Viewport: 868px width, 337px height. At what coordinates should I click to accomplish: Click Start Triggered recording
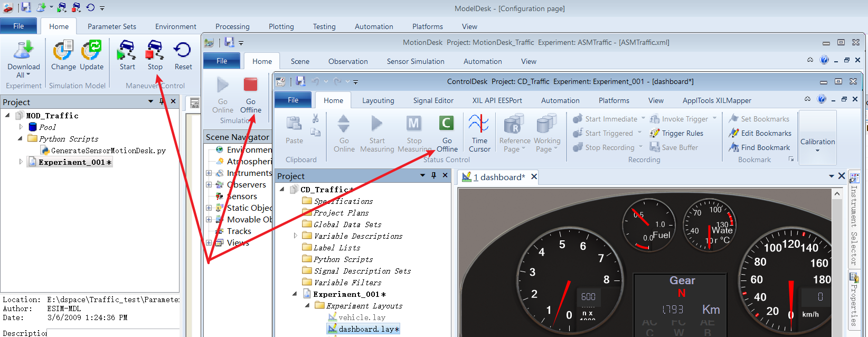(x=603, y=133)
